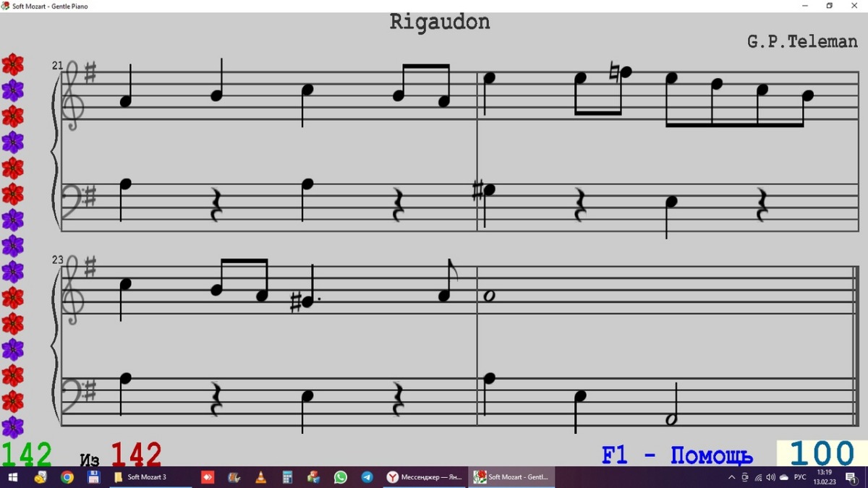This screenshot has height=488, width=868.
Task: Click the composer name G.P.Teleman
Action: coord(802,41)
